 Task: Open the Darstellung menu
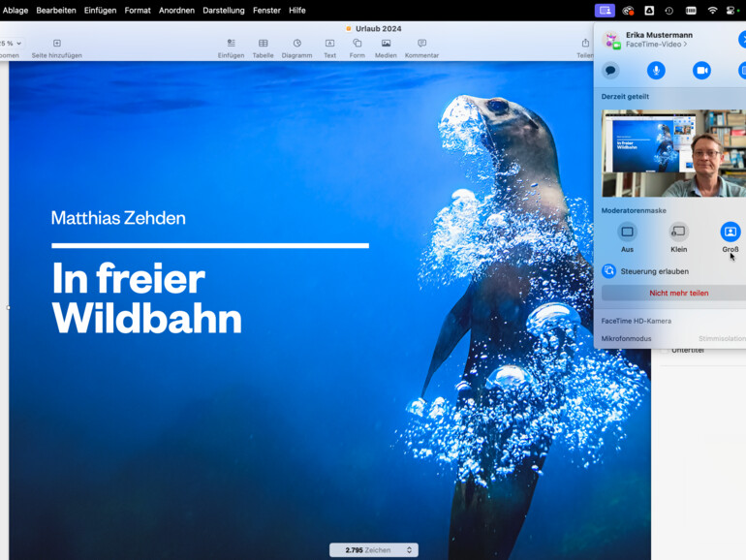[224, 10]
